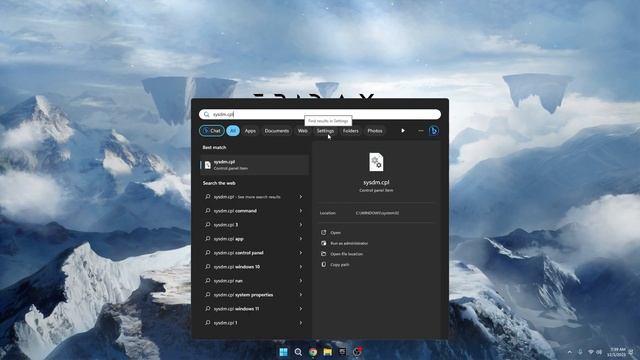Screen dimensions: 640x360
Task: Expand arrow beside 'sysdm.cpl app'
Action: click(301, 239)
